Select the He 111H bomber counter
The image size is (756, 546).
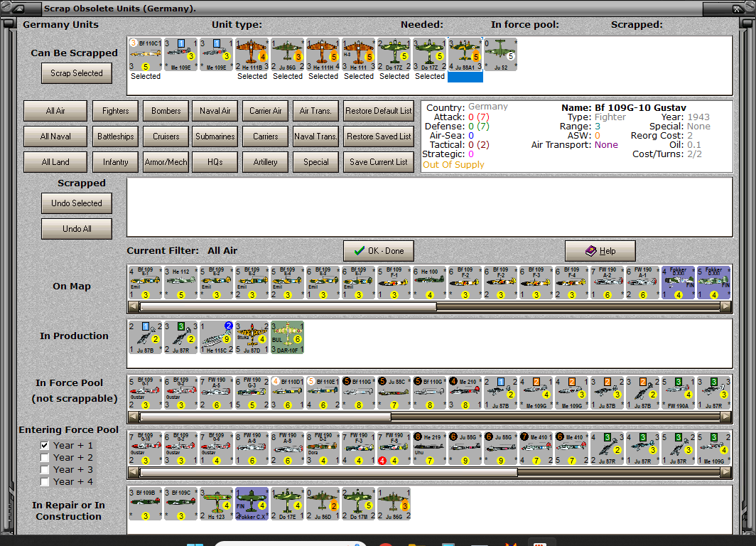point(323,55)
